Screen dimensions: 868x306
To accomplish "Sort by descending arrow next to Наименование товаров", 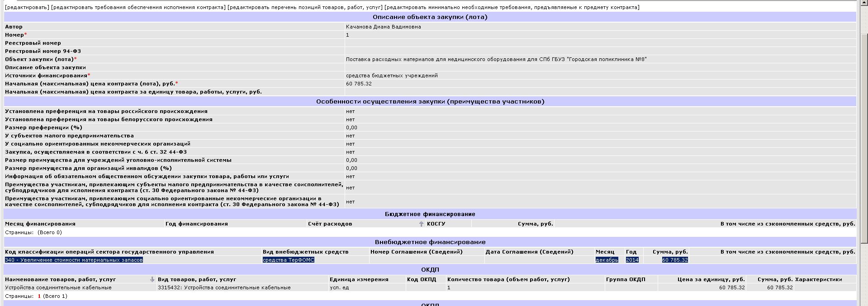I will click(x=152, y=279).
